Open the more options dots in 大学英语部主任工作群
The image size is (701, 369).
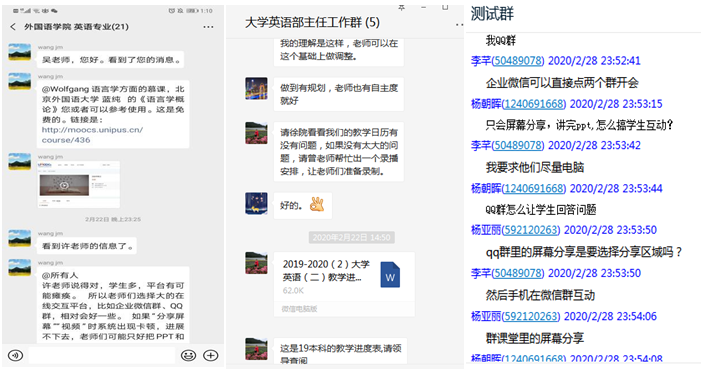click(x=459, y=24)
